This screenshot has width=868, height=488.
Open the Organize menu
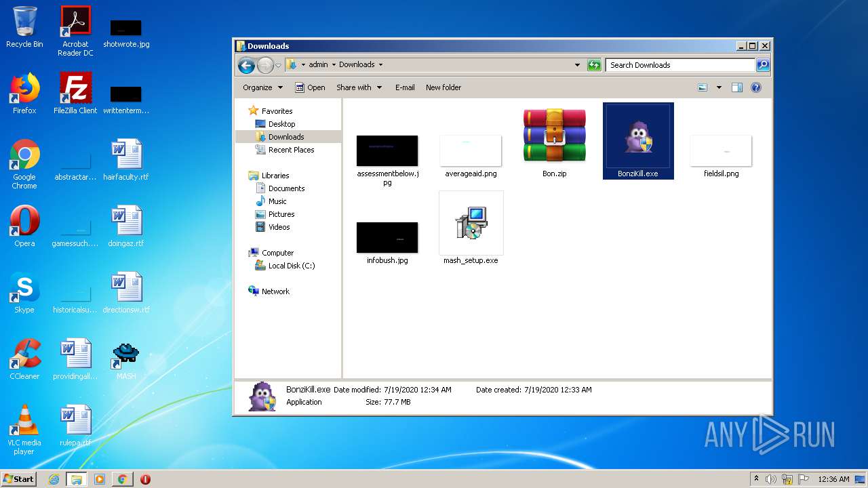[x=262, y=87]
